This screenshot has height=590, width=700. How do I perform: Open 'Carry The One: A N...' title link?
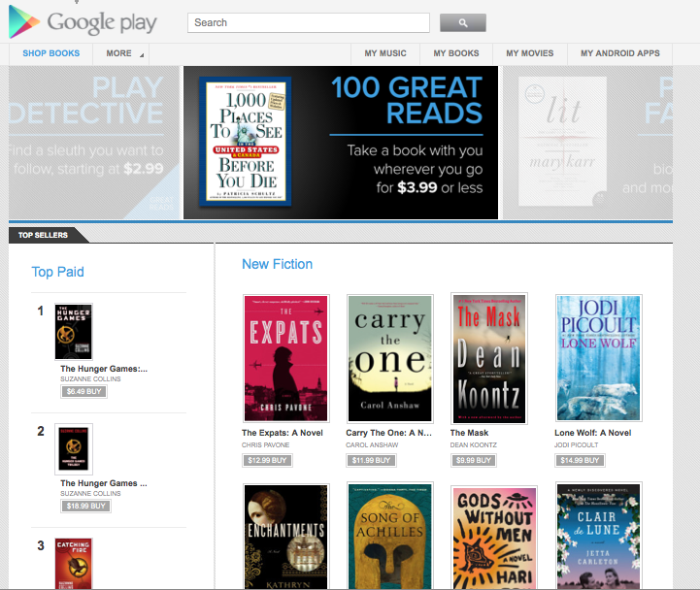389,433
